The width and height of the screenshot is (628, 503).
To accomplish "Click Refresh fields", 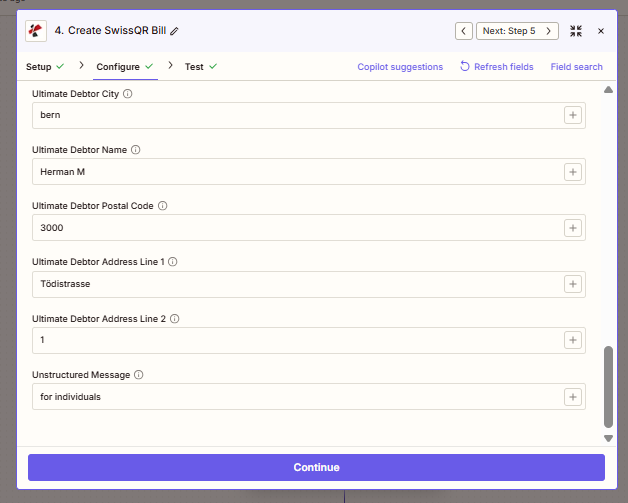I will pyautogui.click(x=496, y=67).
